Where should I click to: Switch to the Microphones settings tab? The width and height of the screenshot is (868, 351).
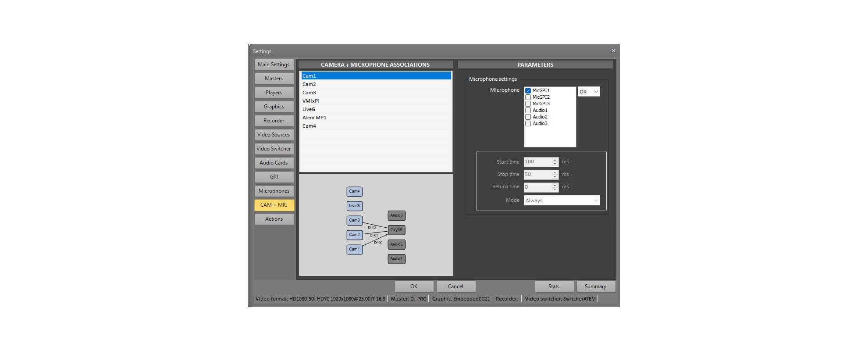pyautogui.click(x=274, y=191)
